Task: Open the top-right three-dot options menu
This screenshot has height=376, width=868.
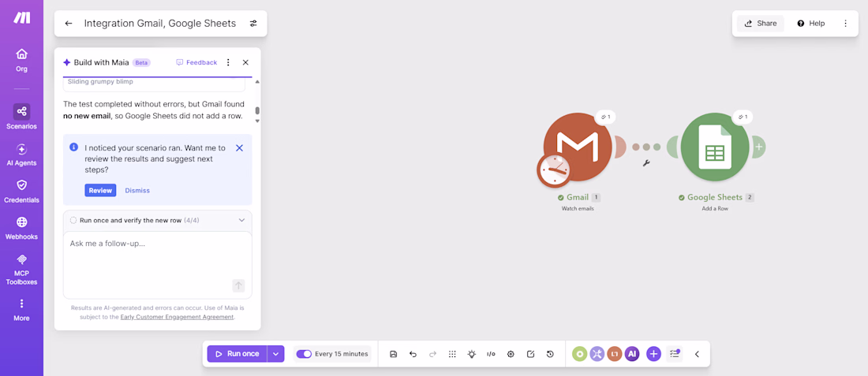Action: (x=845, y=23)
